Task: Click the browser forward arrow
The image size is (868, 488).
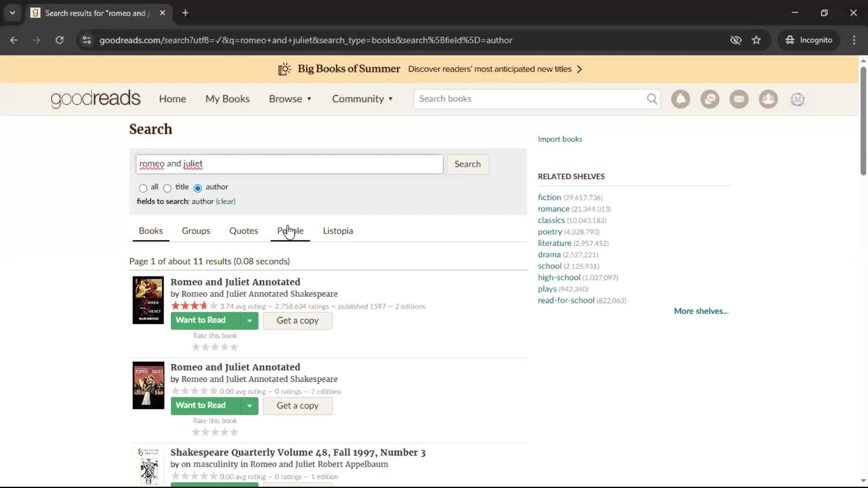Action: pyautogui.click(x=37, y=40)
